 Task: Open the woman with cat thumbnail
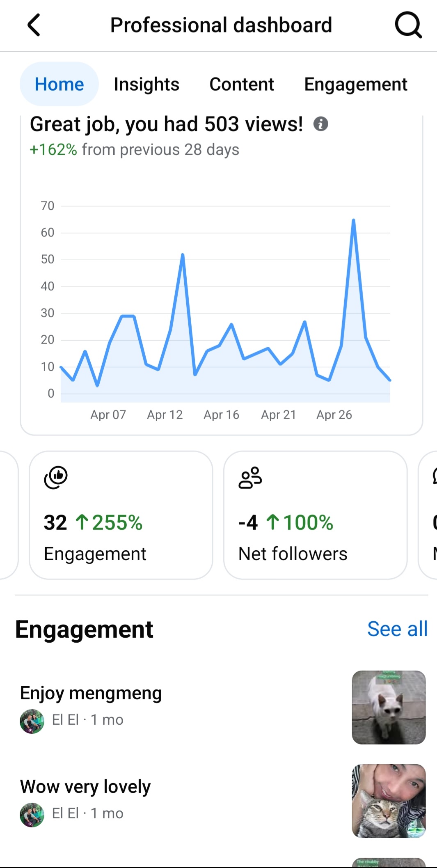[x=389, y=801]
